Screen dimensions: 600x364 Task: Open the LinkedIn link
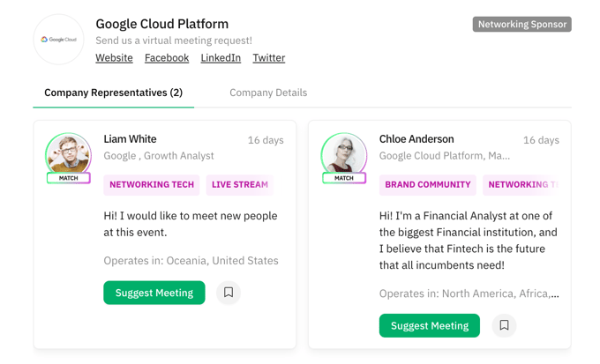coord(221,58)
